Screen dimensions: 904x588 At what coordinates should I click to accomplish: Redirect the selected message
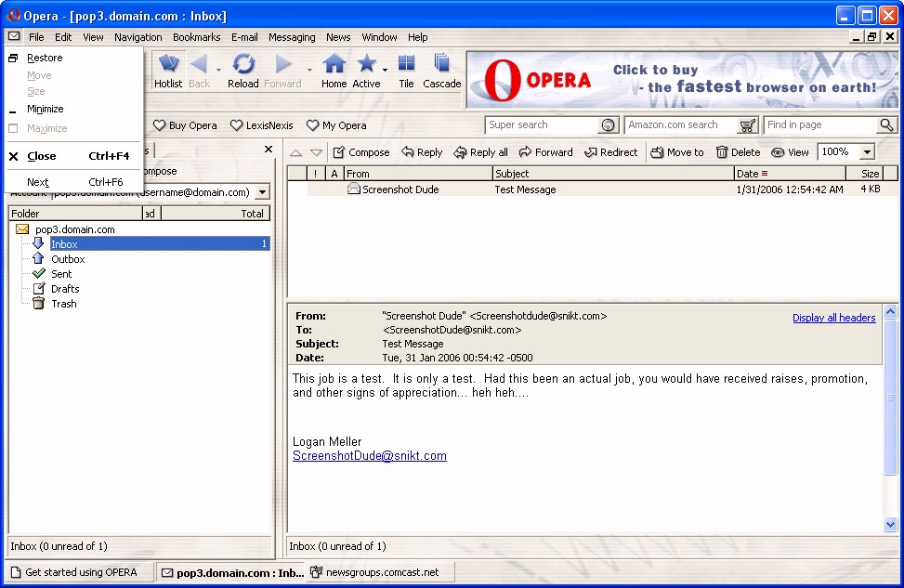pos(611,152)
